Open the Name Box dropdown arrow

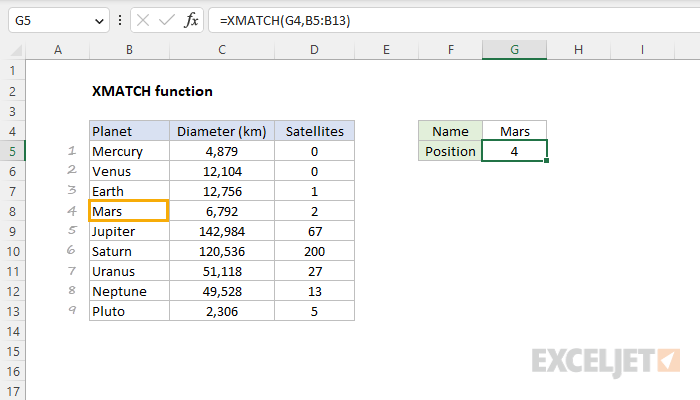[99, 21]
